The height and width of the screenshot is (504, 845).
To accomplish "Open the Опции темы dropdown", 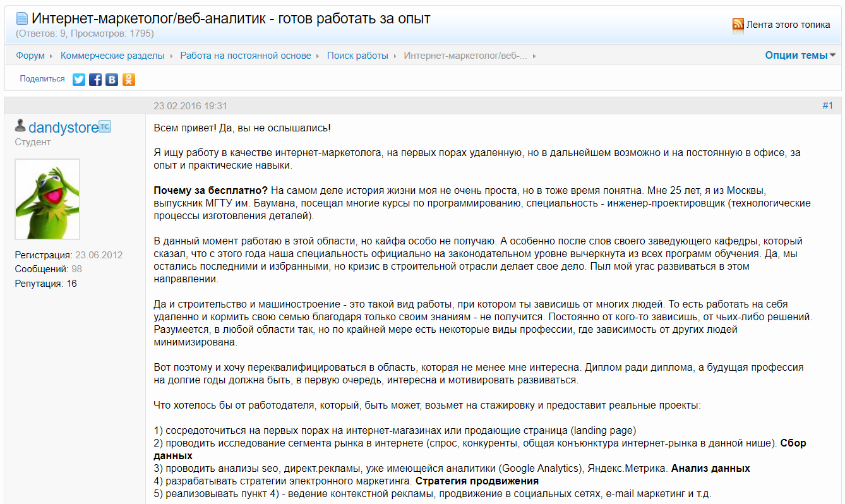I will point(800,55).
